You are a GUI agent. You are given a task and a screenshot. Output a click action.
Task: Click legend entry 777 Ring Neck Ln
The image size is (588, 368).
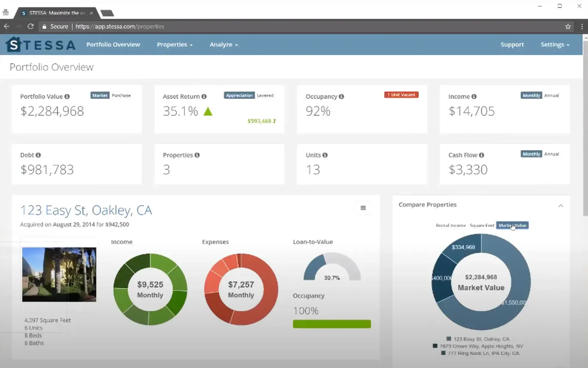(480, 353)
